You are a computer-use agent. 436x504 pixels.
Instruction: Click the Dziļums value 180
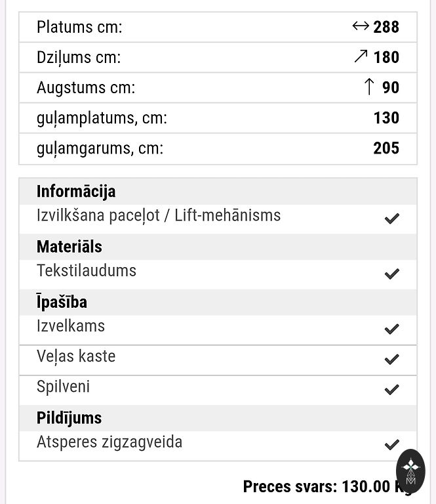(386, 57)
